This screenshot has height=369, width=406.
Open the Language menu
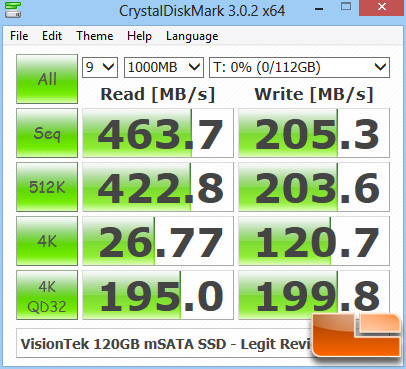[x=192, y=36]
